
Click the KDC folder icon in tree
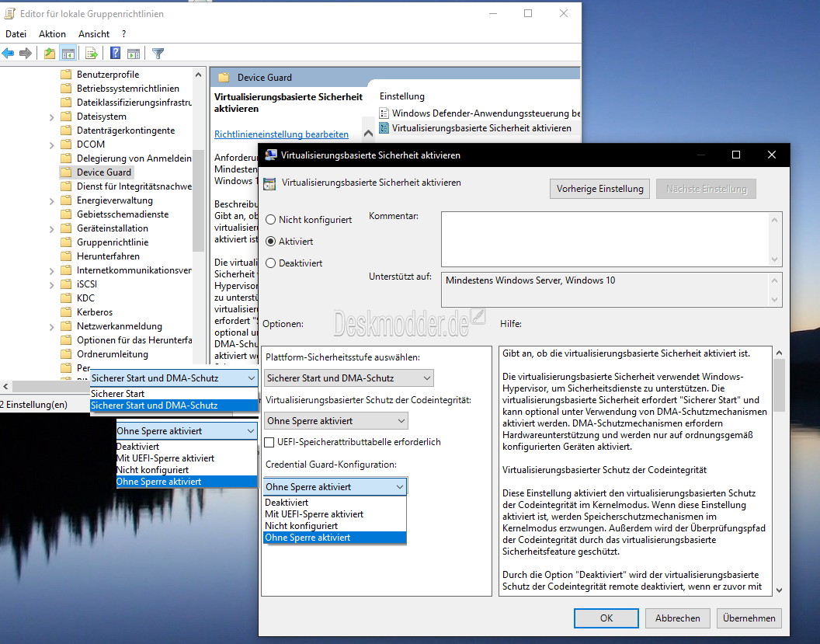tap(66, 298)
